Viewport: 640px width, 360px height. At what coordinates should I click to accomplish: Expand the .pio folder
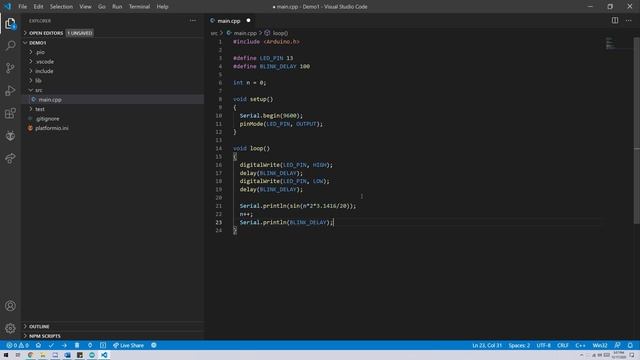pyautogui.click(x=40, y=52)
